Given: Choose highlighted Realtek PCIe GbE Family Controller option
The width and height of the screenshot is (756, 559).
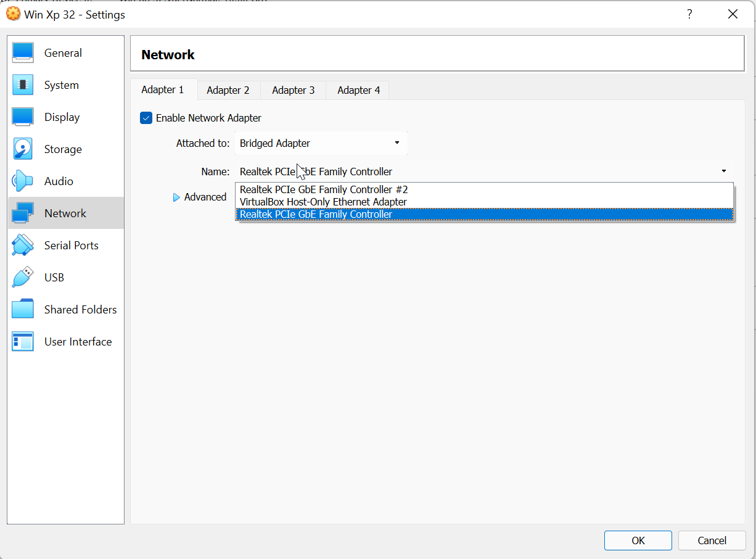Looking at the screenshot, I should click(x=485, y=214).
